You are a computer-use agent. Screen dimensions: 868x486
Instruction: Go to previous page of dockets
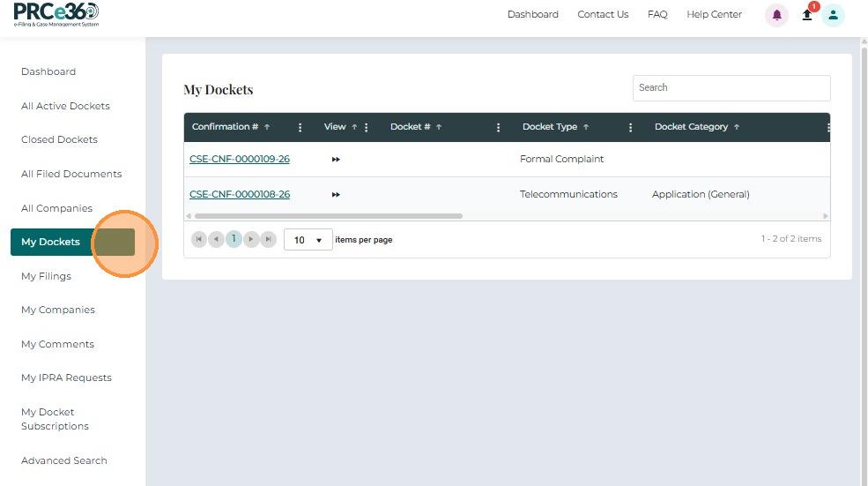tap(217, 239)
